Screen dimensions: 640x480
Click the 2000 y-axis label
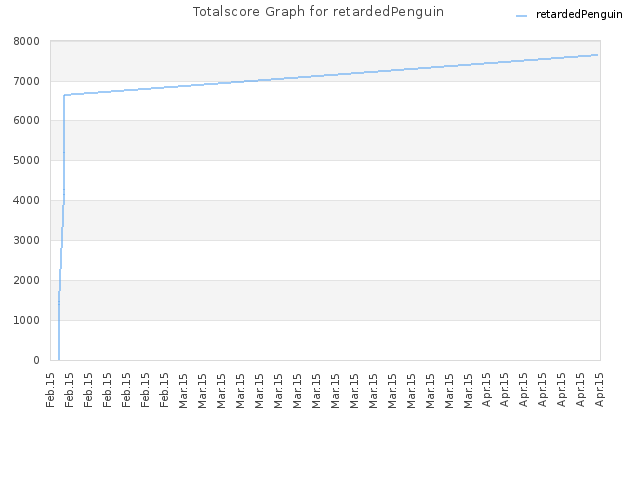[27, 280]
